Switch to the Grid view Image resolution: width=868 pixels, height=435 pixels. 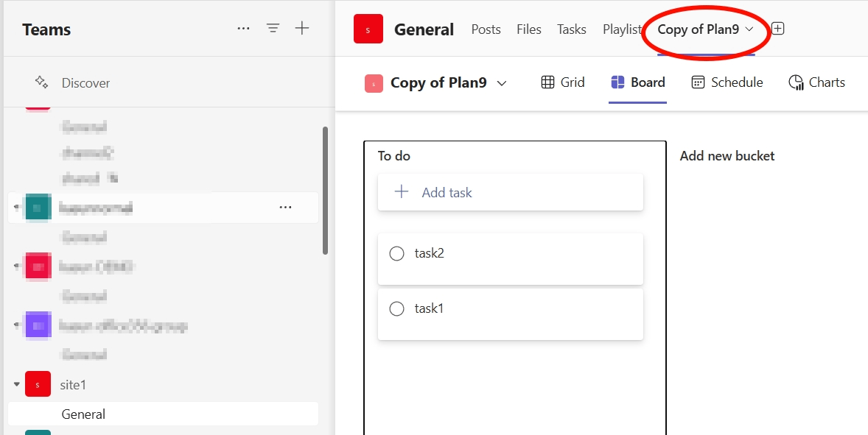point(563,82)
